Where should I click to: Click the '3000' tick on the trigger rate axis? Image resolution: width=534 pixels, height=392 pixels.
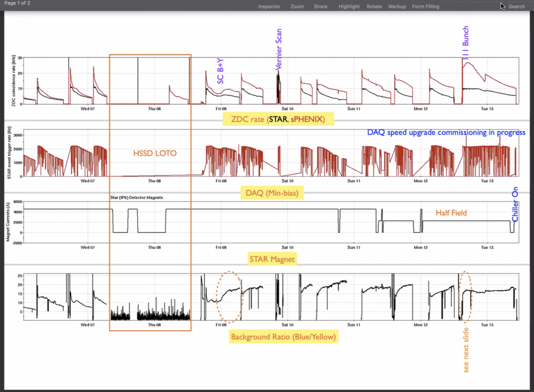click(18, 135)
